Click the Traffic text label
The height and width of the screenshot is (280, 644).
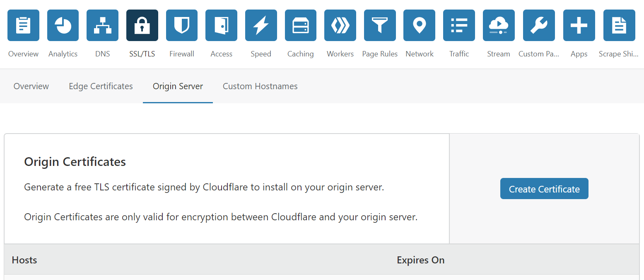click(x=459, y=54)
